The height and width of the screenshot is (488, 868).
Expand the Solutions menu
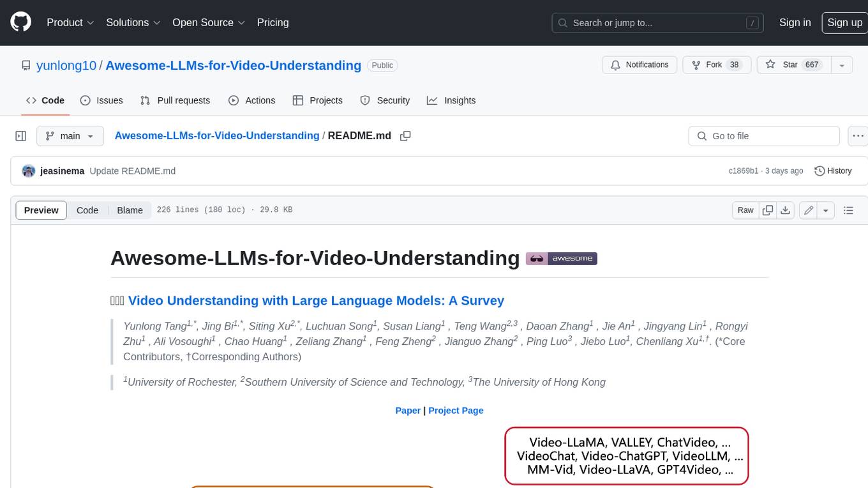point(133,22)
